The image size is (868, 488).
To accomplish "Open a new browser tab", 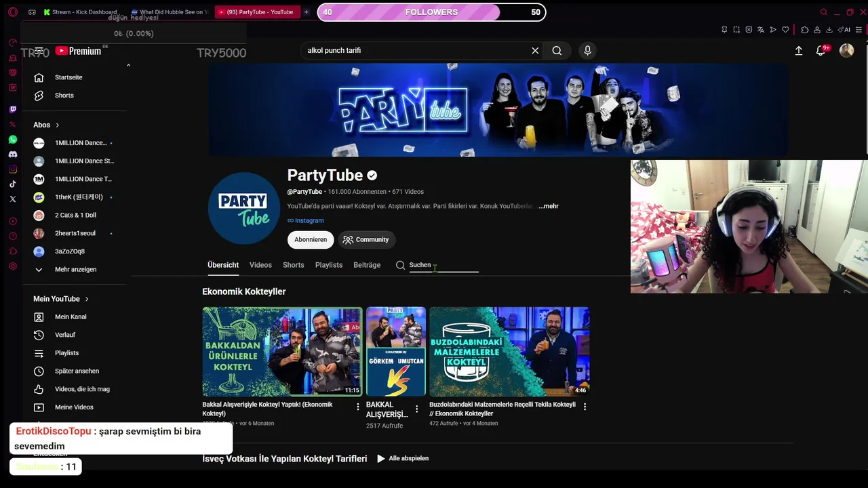I will click(306, 12).
